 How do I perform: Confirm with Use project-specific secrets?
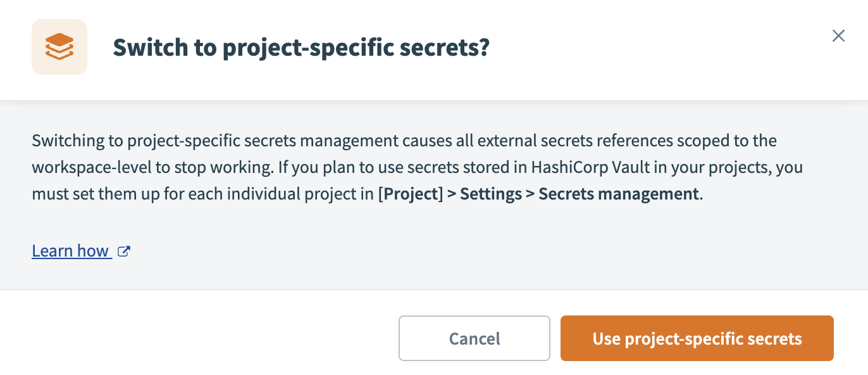[697, 338]
